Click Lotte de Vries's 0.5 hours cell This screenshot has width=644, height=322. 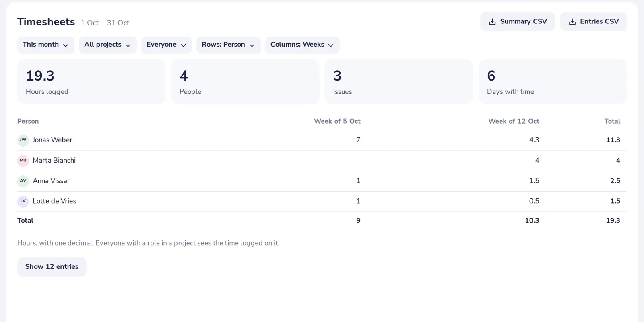(x=534, y=201)
